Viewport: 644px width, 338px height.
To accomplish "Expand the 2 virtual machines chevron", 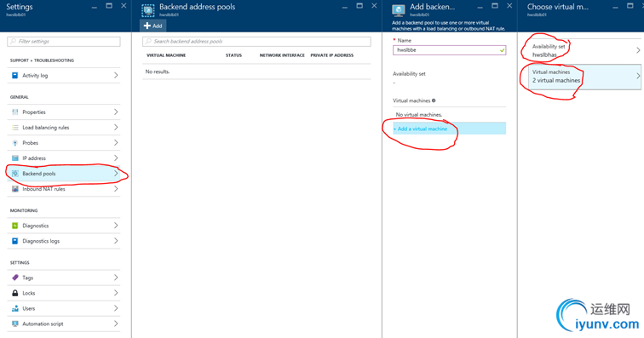I will [638, 76].
